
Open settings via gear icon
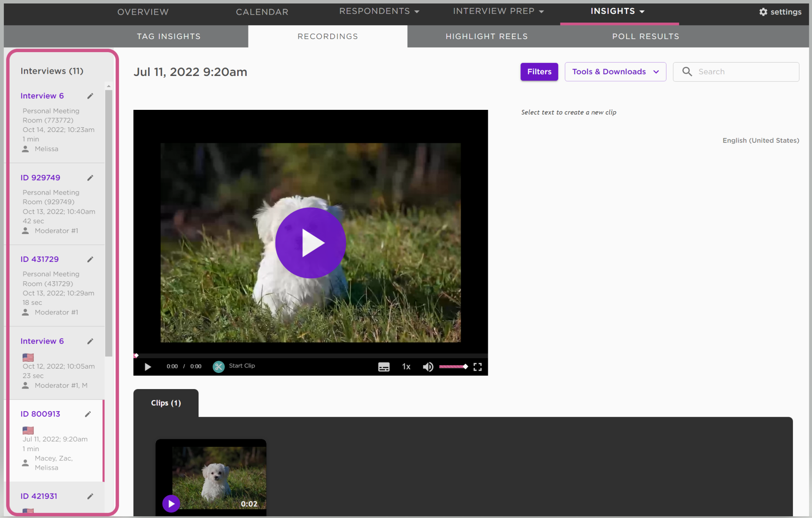pyautogui.click(x=763, y=12)
